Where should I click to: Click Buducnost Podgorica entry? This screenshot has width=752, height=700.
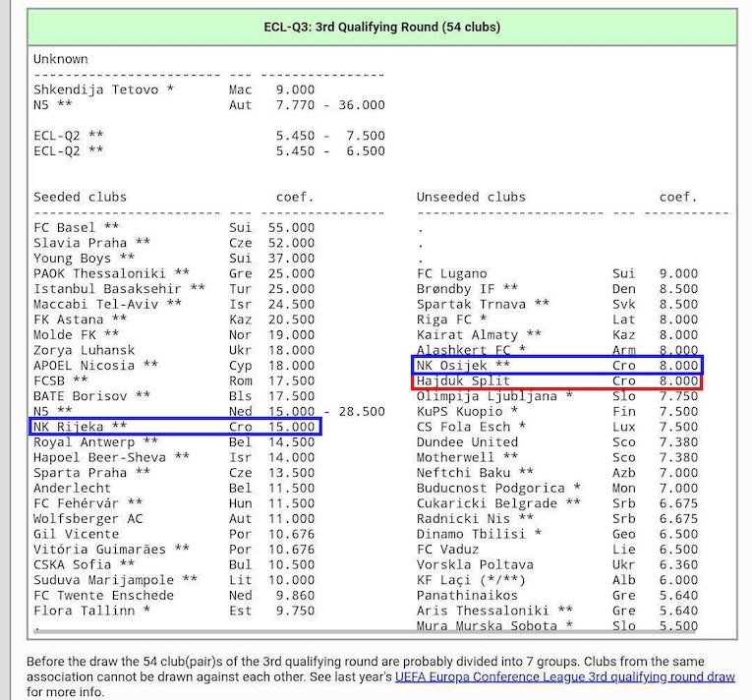pos(557,488)
